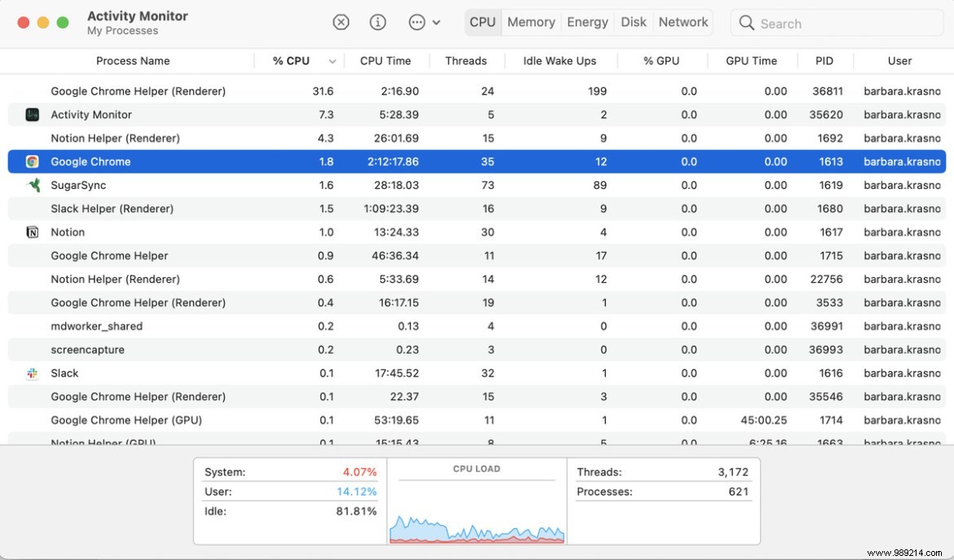The image size is (954, 560).
Task: Sort by the Threads column header
Action: tap(466, 60)
